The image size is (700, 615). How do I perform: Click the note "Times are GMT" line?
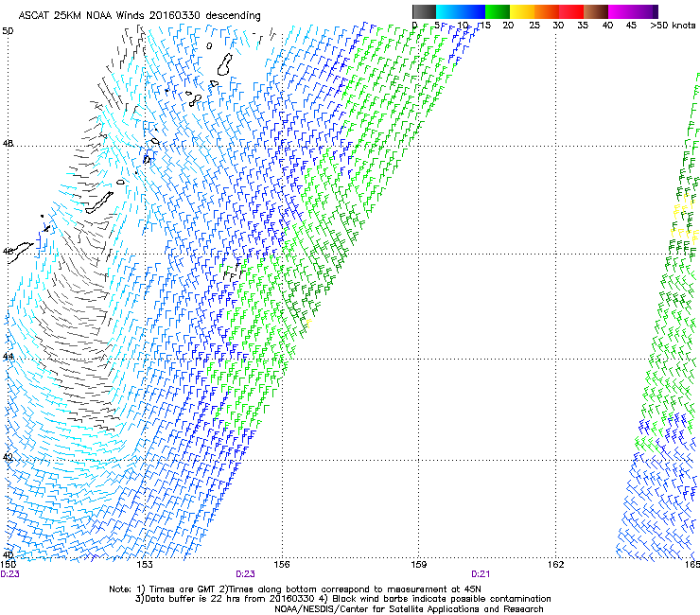[x=295, y=589]
